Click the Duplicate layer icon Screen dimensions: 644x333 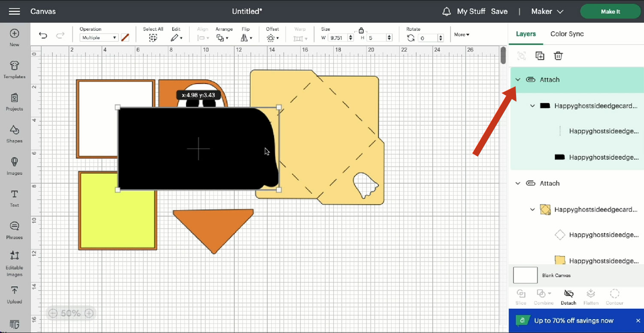click(x=540, y=56)
